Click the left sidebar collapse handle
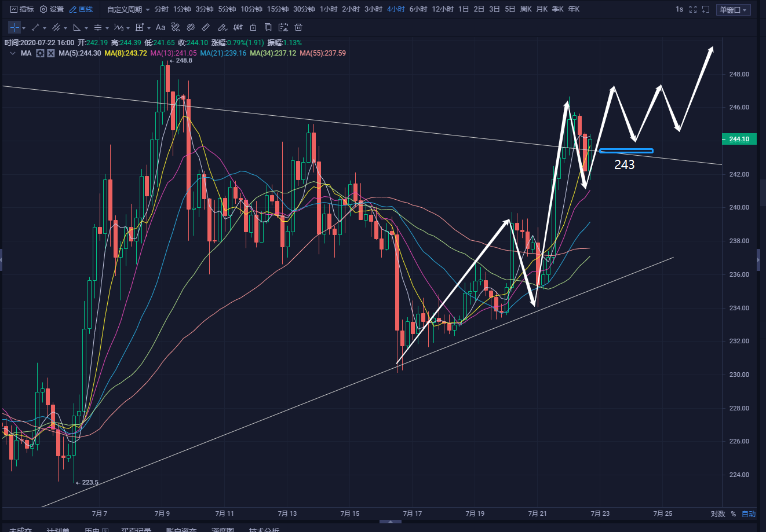Screen dimensions: 766x532 click(1, 260)
